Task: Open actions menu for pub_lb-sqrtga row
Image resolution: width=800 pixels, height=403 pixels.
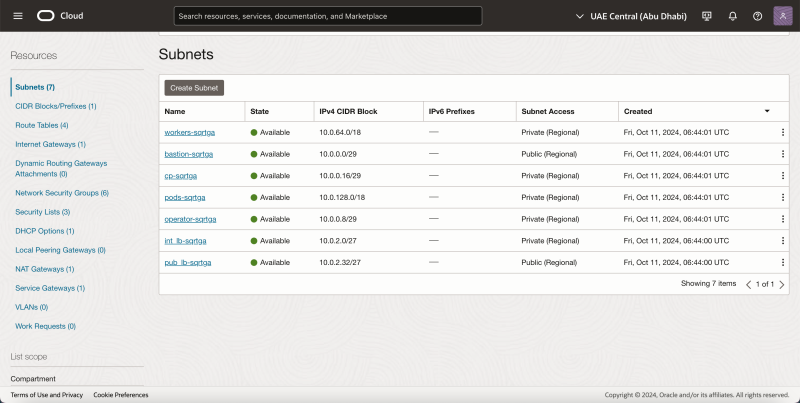Action: pos(783,262)
